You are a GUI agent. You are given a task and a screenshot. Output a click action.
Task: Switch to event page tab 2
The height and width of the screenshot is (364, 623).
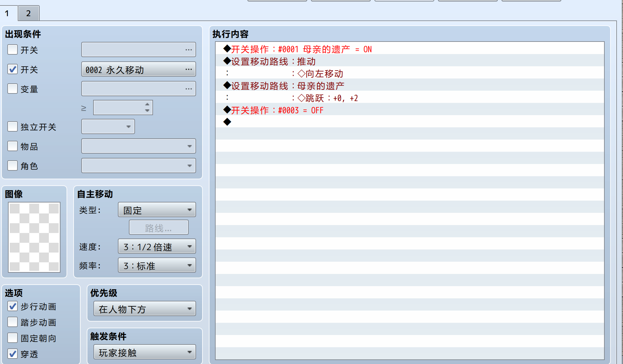point(28,13)
